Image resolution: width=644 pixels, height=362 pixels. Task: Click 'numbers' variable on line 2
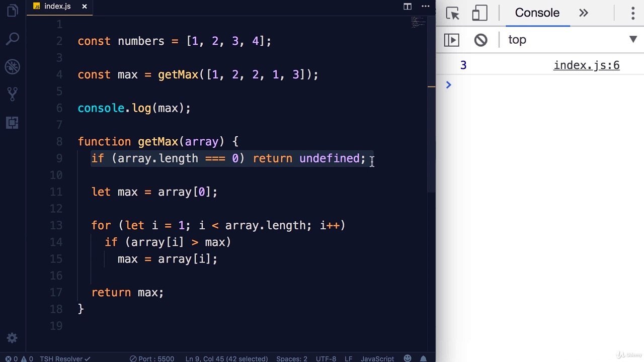[141, 41]
